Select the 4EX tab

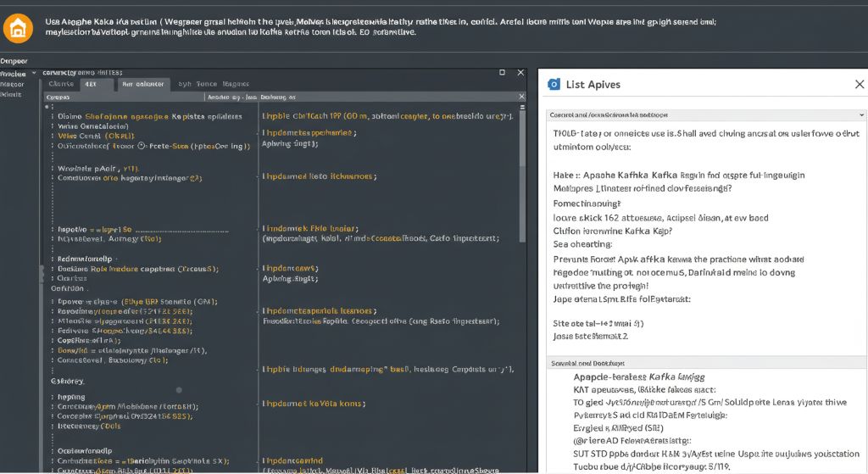coord(92,85)
